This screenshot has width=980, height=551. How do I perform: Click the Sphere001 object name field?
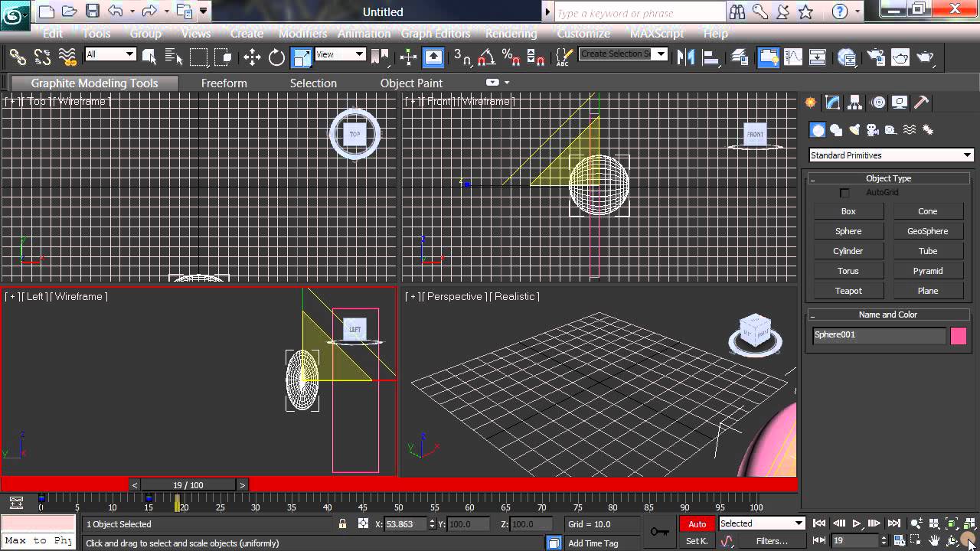pyautogui.click(x=879, y=335)
